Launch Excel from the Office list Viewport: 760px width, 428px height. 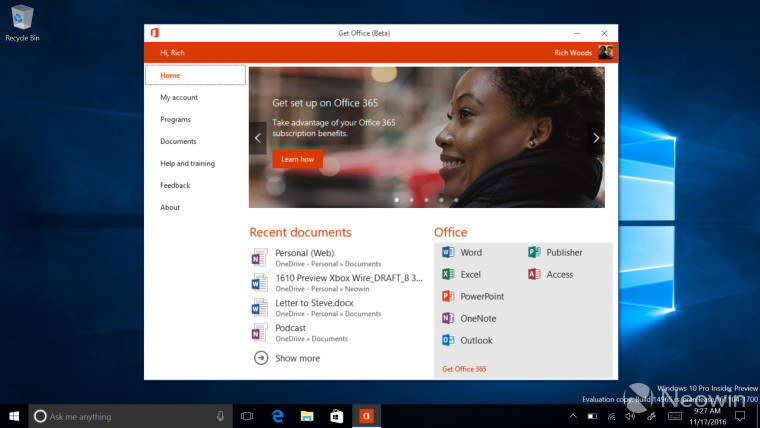point(448,274)
